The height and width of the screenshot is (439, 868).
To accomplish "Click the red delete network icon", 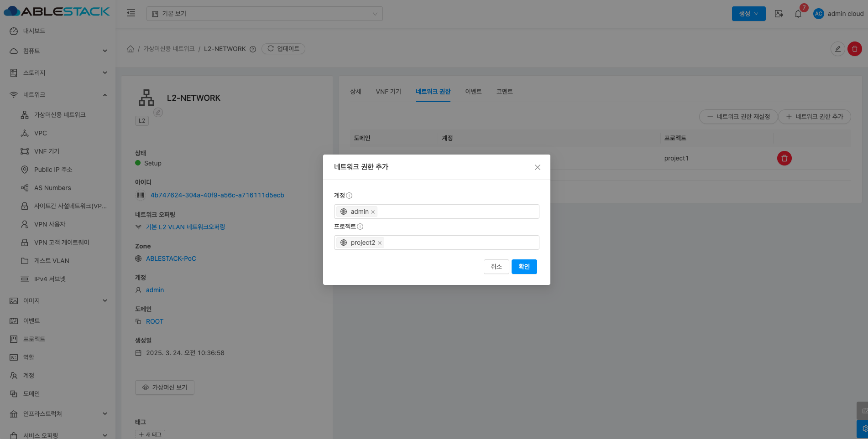I will (855, 49).
